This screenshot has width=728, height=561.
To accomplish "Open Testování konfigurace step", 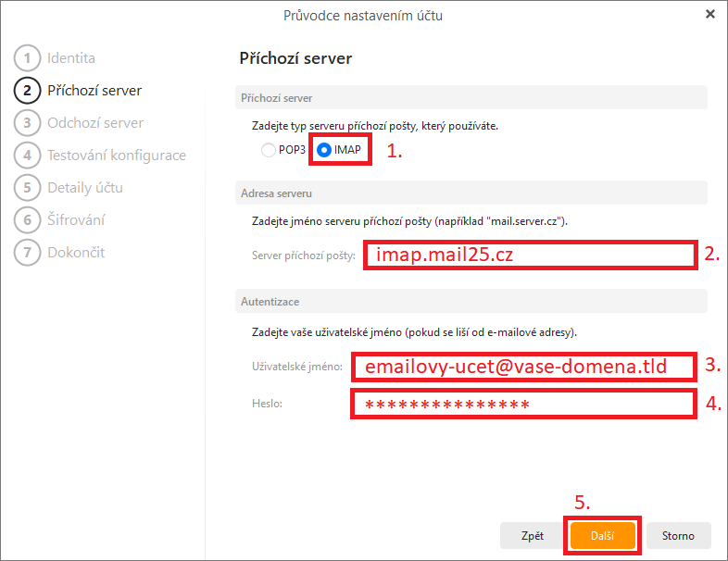I will (x=117, y=155).
